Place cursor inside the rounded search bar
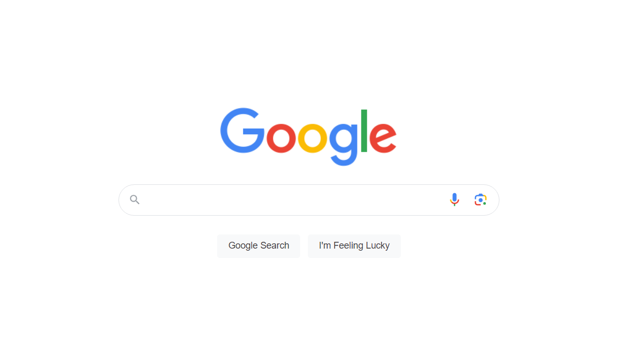The image size is (644, 352). (309, 200)
